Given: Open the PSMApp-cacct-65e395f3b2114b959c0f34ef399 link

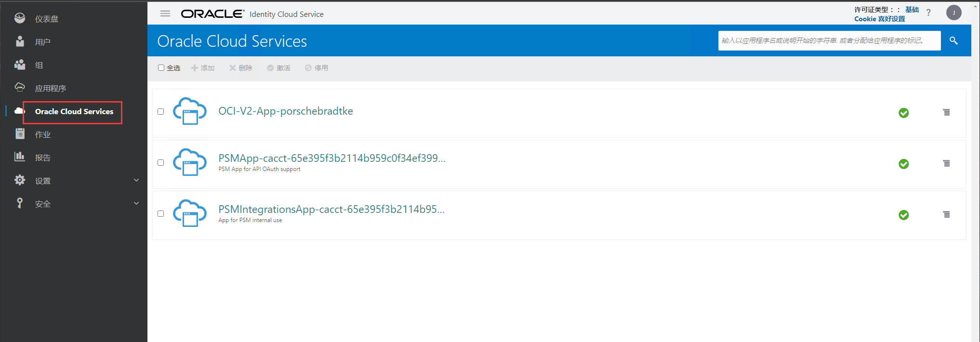Looking at the screenshot, I should [332, 158].
